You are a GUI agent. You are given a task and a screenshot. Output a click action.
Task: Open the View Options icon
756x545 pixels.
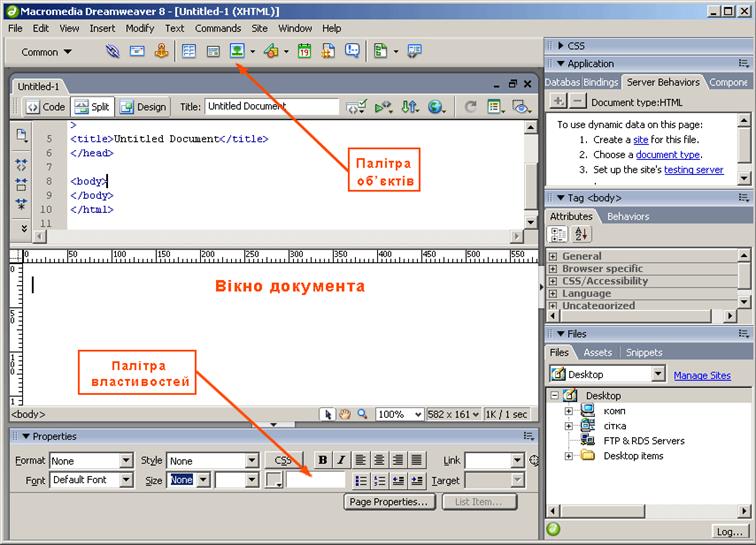495,107
